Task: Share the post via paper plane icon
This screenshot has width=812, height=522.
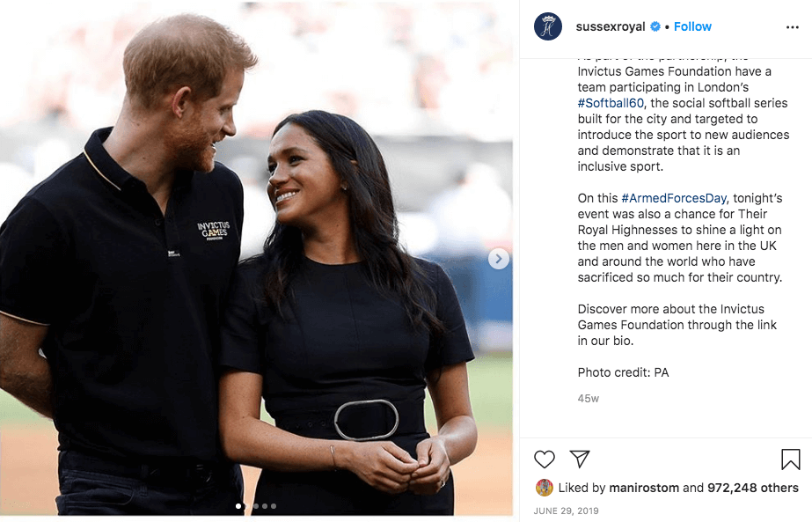Action: coord(580,459)
